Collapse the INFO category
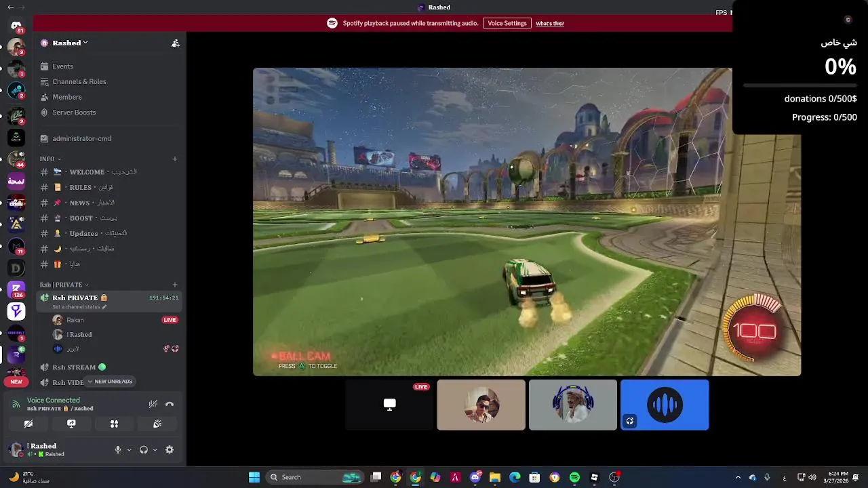Screen dimensions: 868x488 pos(50,159)
